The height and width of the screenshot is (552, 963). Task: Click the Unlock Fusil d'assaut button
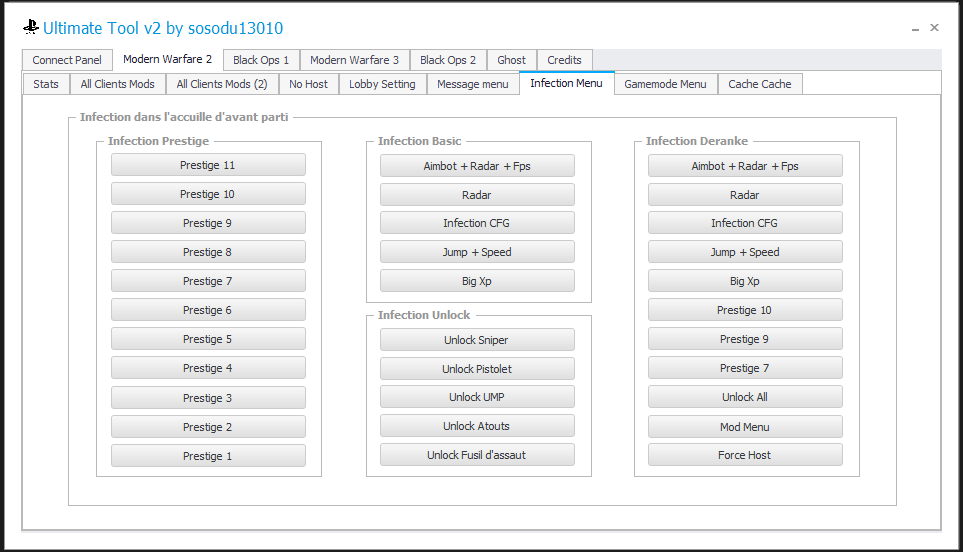[x=477, y=454]
